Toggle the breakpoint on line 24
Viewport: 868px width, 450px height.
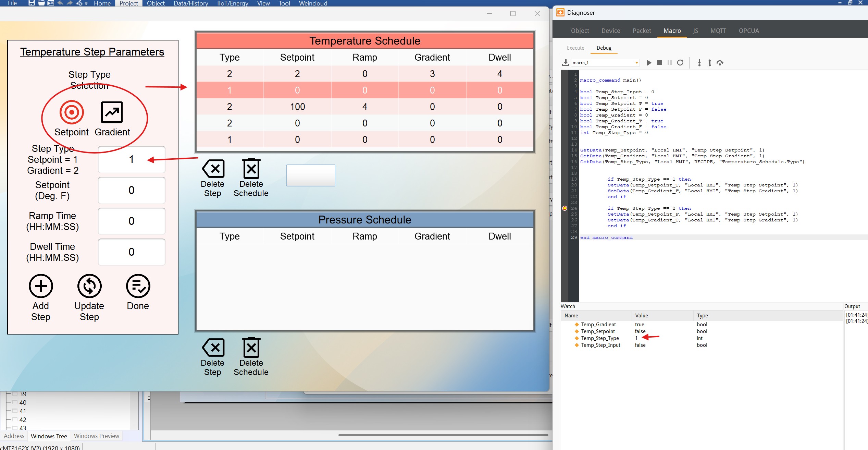(x=565, y=208)
